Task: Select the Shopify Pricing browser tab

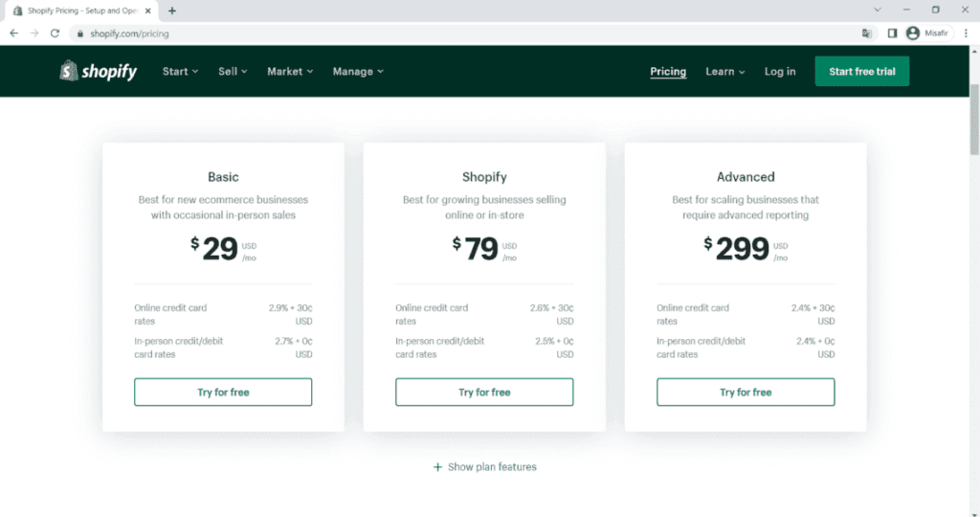Action: click(81, 11)
